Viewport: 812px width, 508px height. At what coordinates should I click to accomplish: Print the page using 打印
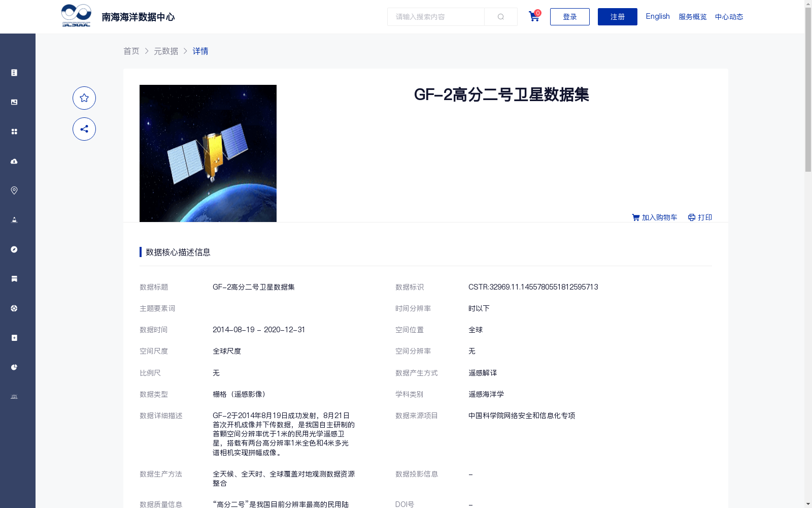pyautogui.click(x=700, y=217)
